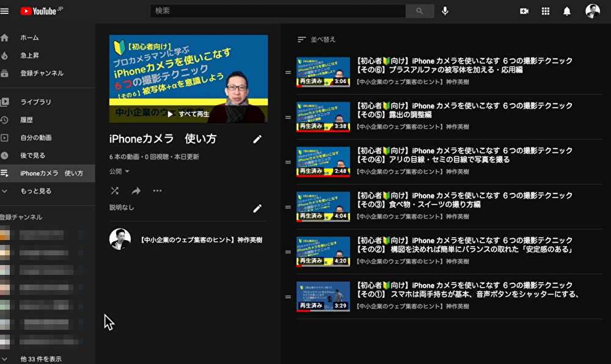Start voice search with microphone
Screen dimensions: 611x364
[x=445, y=11]
